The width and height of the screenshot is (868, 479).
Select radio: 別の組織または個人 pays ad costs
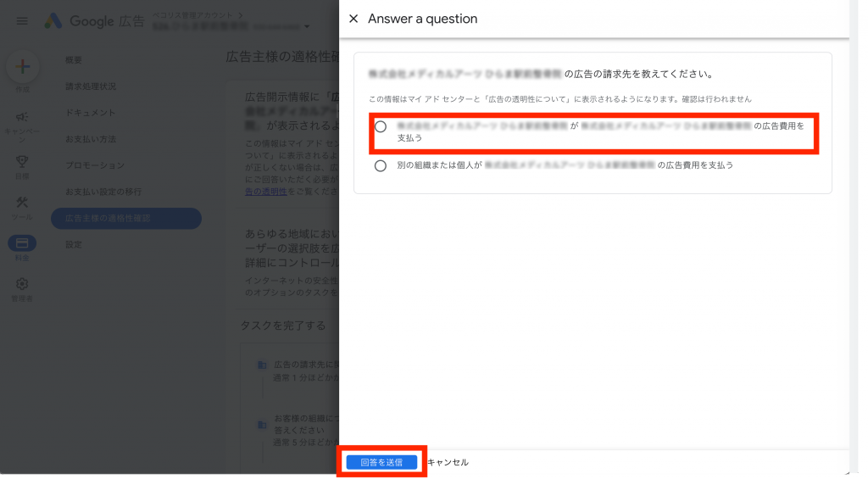coord(381,166)
